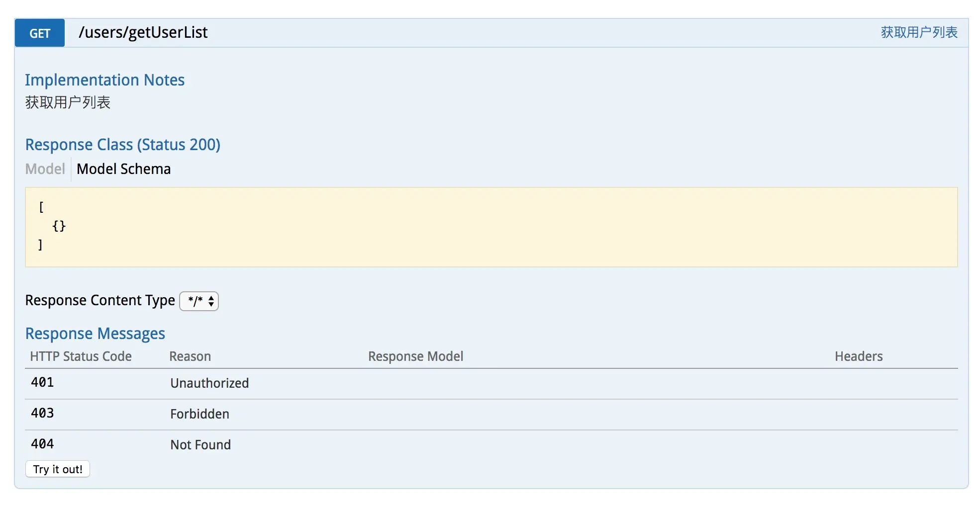Click the blue GET method badge
980x509 pixels.
pyautogui.click(x=40, y=33)
